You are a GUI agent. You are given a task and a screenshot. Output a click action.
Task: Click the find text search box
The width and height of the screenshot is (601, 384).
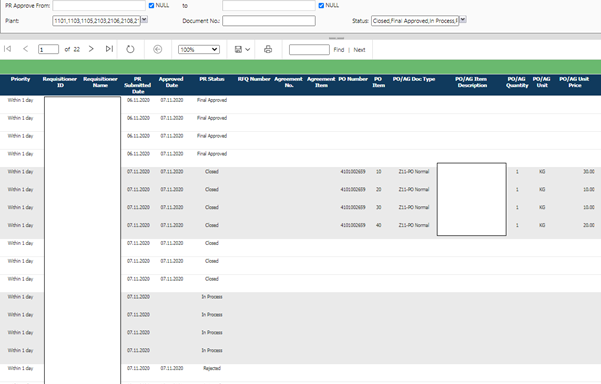point(309,49)
